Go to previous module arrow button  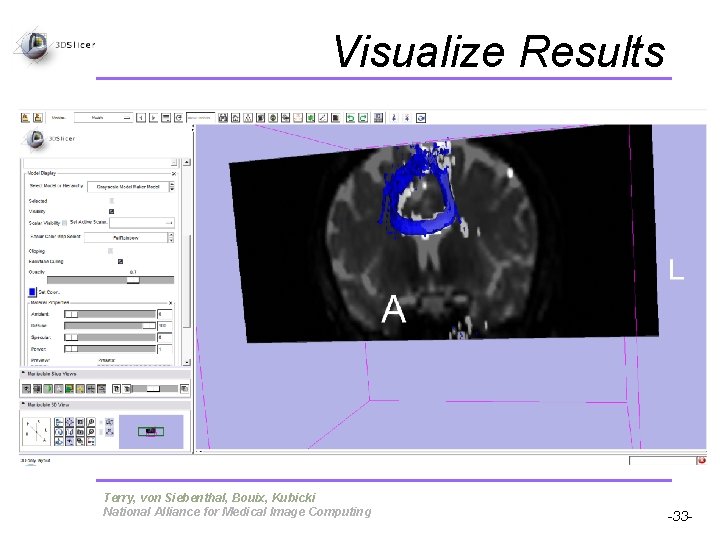click(x=141, y=118)
